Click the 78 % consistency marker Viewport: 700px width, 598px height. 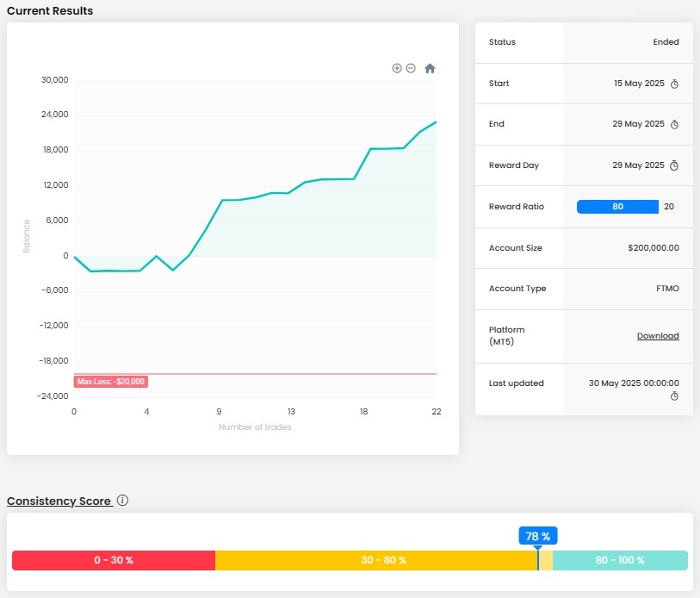tap(538, 536)
